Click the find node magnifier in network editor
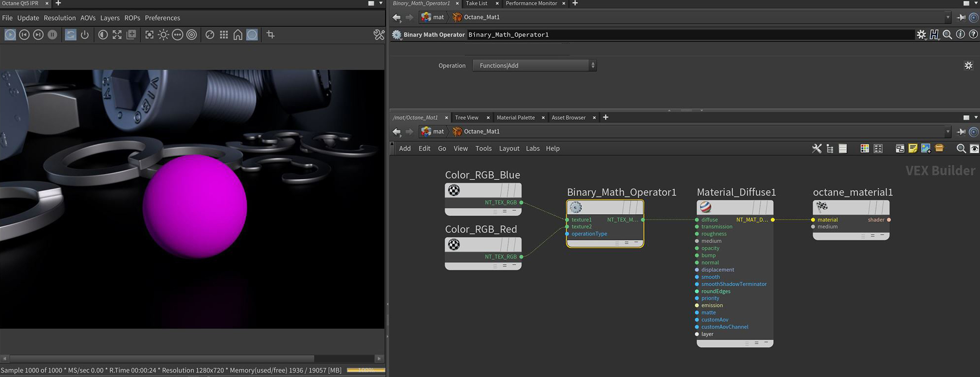 [x=961, y=148]
